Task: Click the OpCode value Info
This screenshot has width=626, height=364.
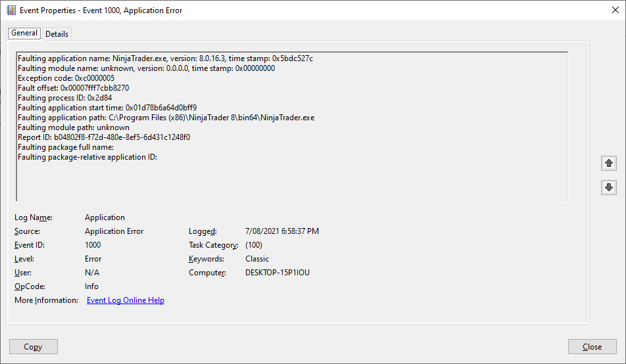Action: click(x=91, y=286)
